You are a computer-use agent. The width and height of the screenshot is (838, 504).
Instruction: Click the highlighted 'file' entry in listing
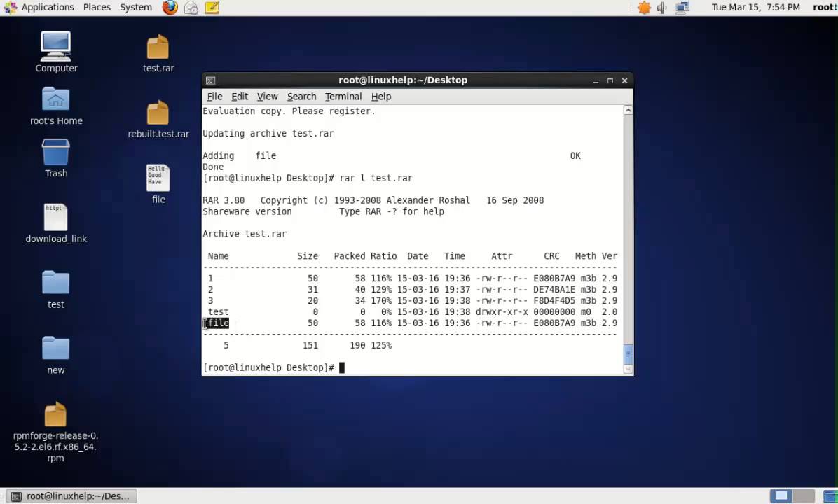pos(218,323)
